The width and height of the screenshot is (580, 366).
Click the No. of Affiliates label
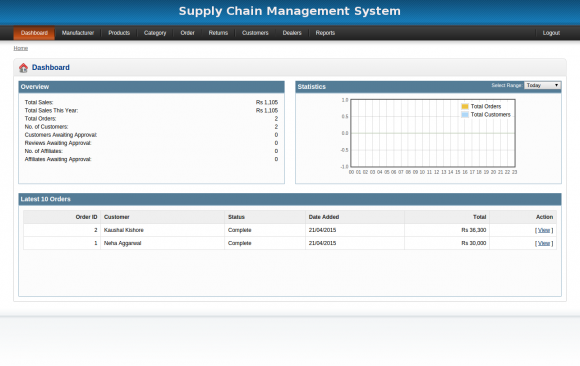[43, 151]
